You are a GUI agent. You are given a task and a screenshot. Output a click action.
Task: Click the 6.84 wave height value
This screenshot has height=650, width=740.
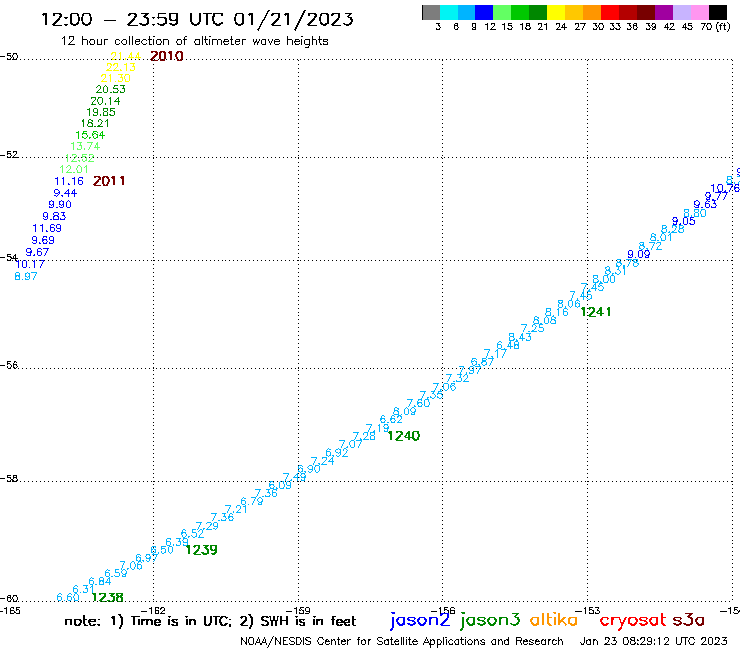100,582
